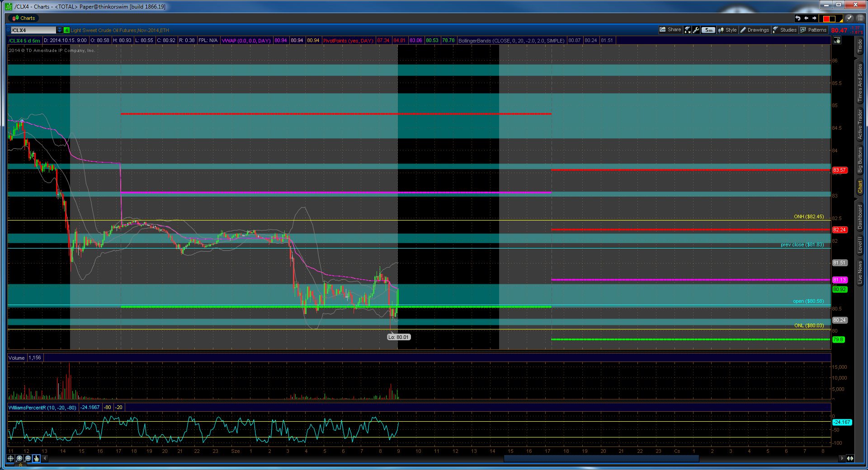Screen dimensions: 868x470
Task: Click the zoom in magnifier icon
Action: 19,458
